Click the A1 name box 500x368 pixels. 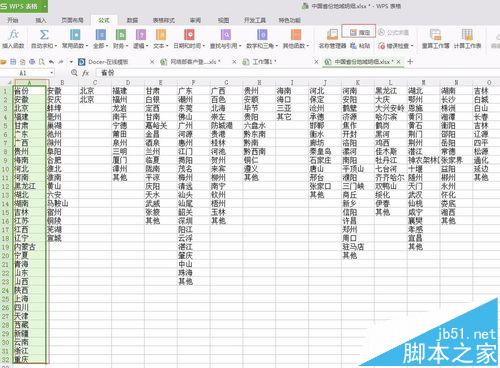point(25,73)
